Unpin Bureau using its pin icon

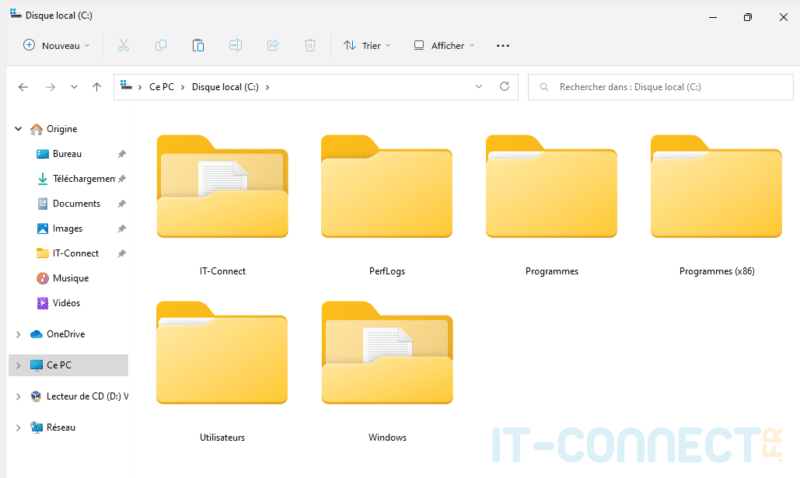121,154
